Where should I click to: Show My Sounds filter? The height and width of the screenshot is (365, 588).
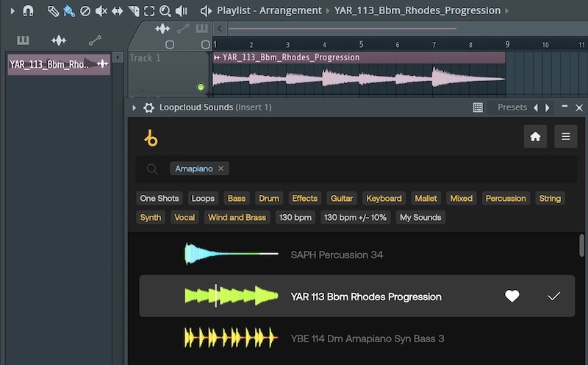420,217
